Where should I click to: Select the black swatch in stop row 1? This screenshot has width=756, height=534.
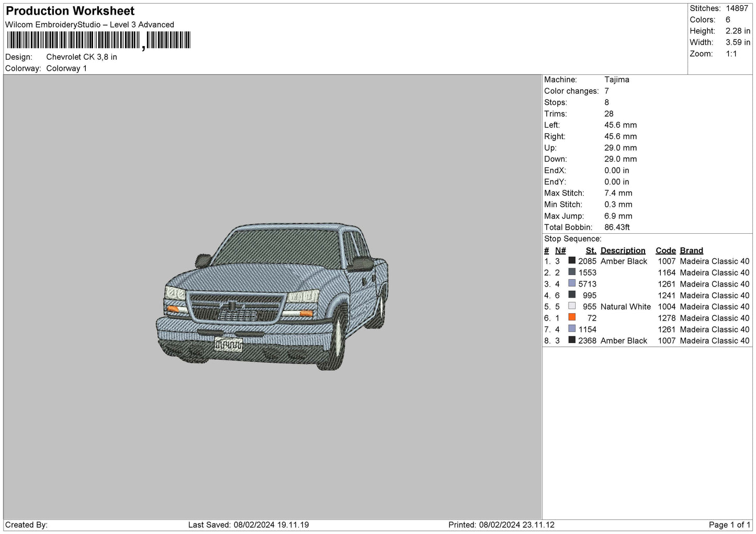coord(572,260)
